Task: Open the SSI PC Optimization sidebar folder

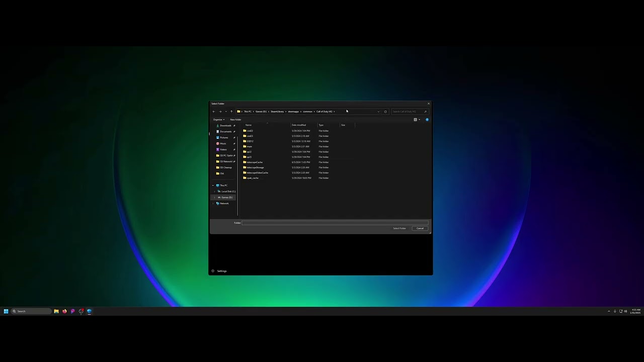Action: [x=226, y=156]
